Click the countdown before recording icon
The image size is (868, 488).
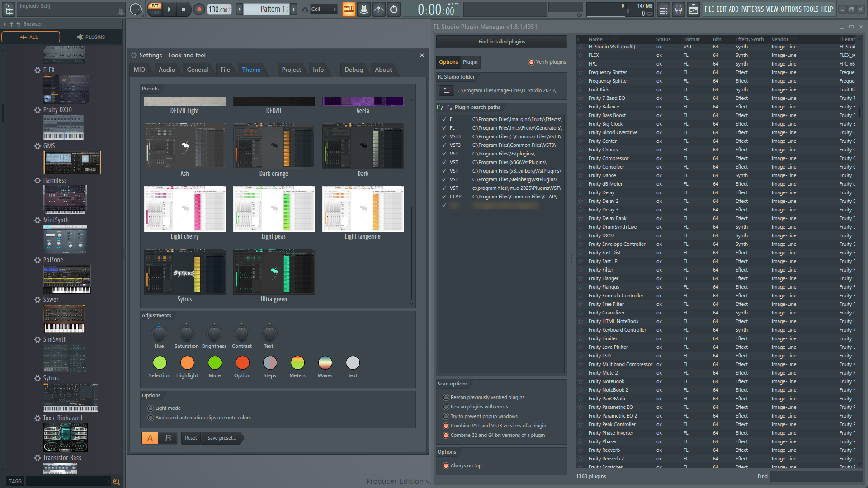coord(364,9)
